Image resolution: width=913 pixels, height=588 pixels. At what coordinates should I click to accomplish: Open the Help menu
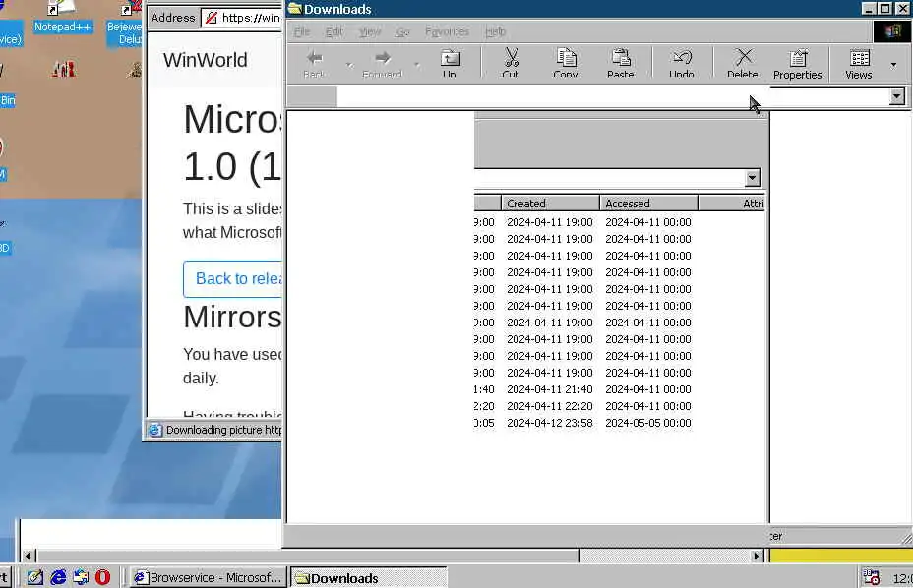coord(496,31)
